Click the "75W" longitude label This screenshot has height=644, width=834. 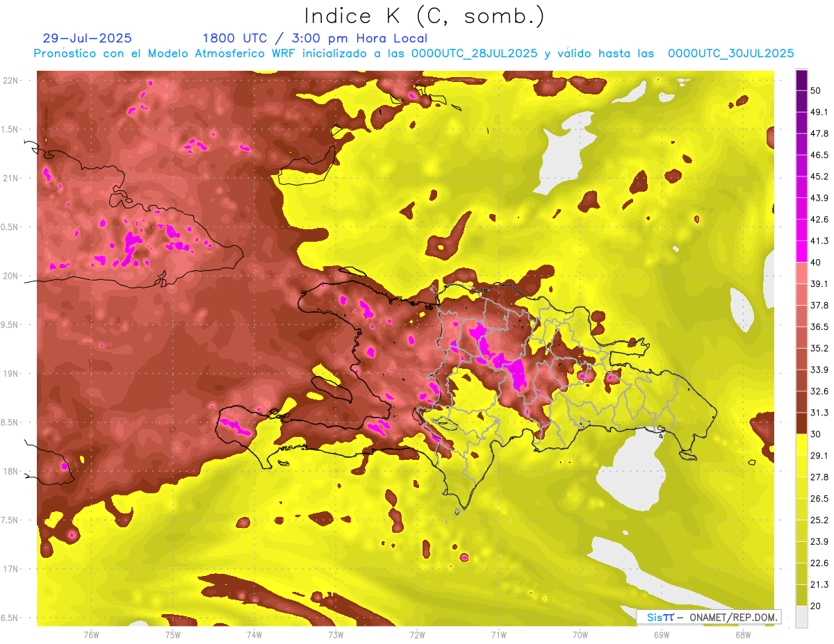point(172,635)
